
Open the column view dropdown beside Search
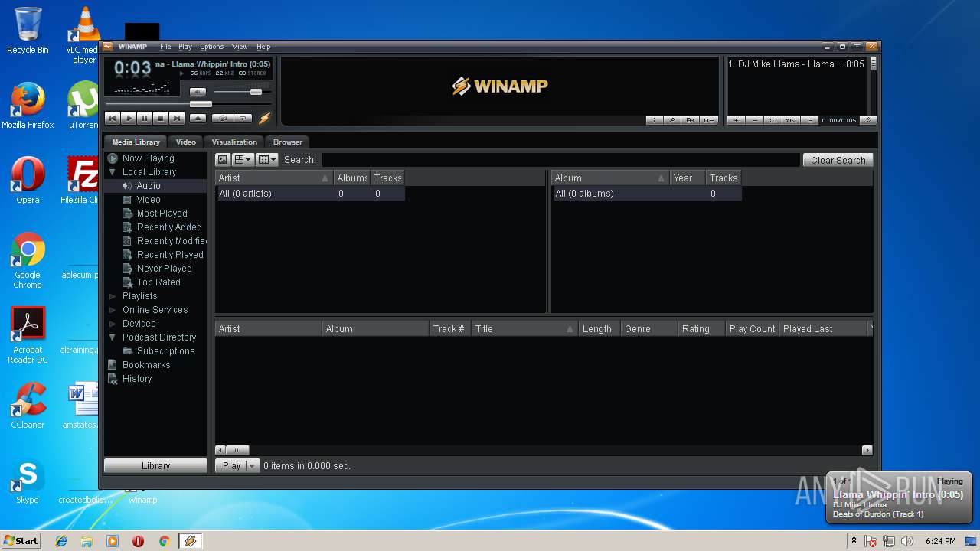click(266, 160)
